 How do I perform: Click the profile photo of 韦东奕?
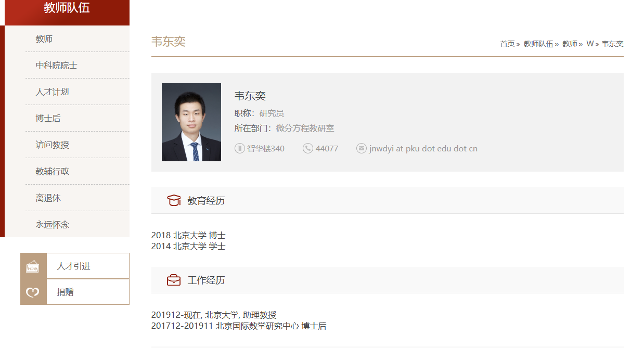pos(191,122)
